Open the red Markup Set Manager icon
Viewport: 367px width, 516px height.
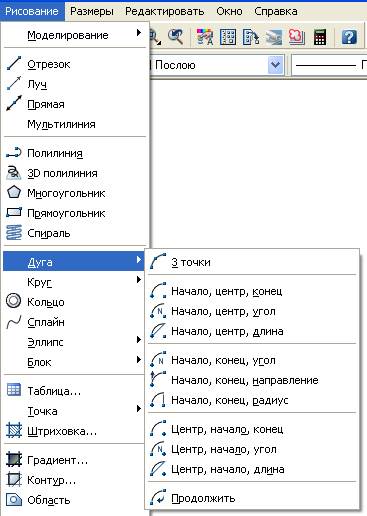coord(297,37)
